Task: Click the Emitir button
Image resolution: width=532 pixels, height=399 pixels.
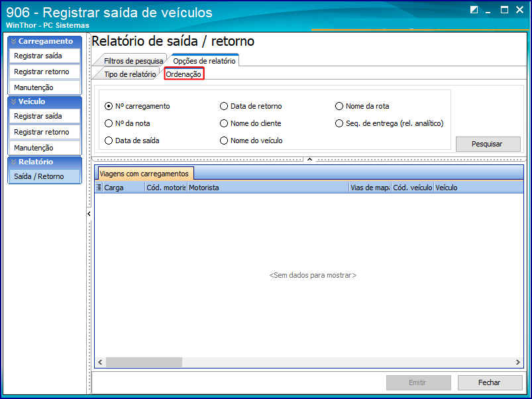Action: (x=418, y=382)
